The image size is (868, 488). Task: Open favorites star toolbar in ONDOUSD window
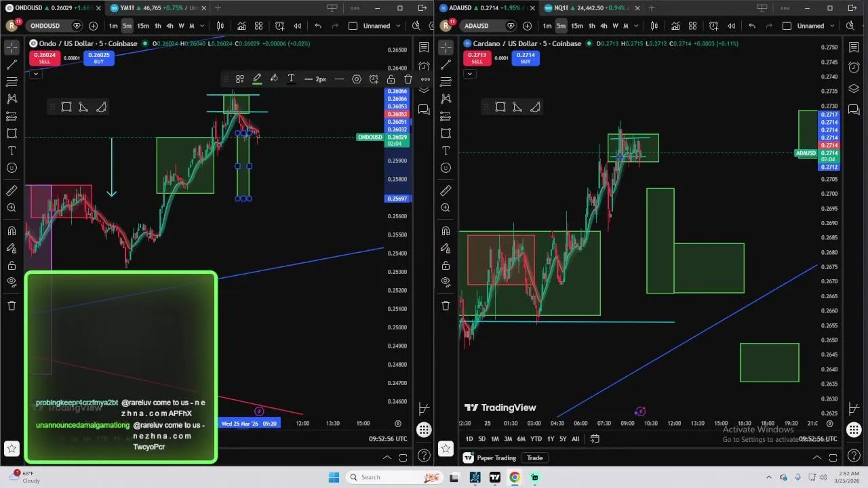[x=12, y=448]
